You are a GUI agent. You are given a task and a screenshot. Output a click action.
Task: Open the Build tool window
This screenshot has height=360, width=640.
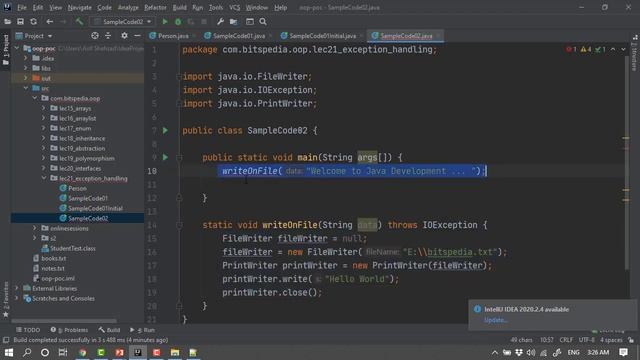coord(109,330)
